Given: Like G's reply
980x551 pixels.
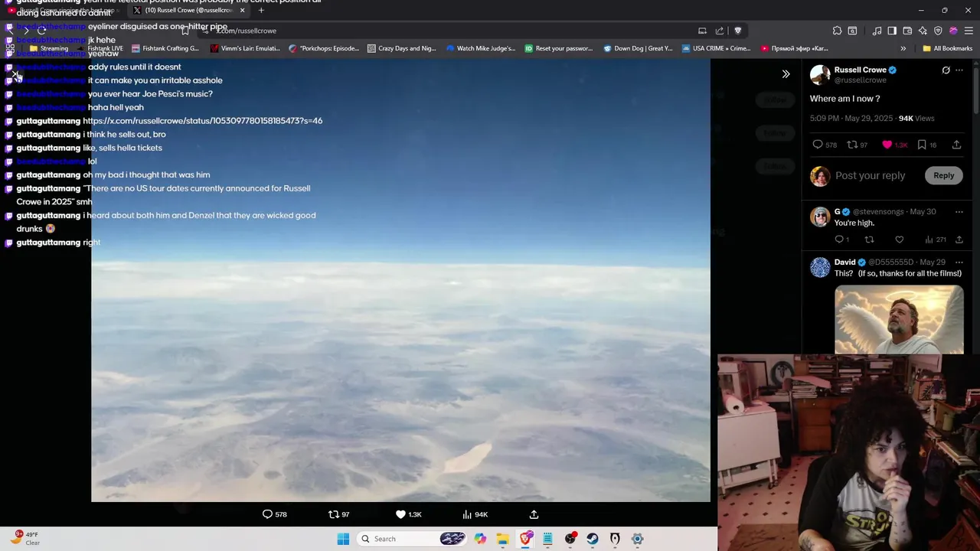Looking at the screenshot, I should tap(900, 240).
